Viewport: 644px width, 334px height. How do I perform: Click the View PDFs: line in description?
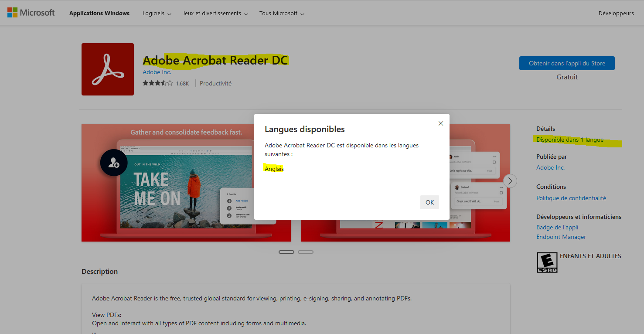point(106,315)
